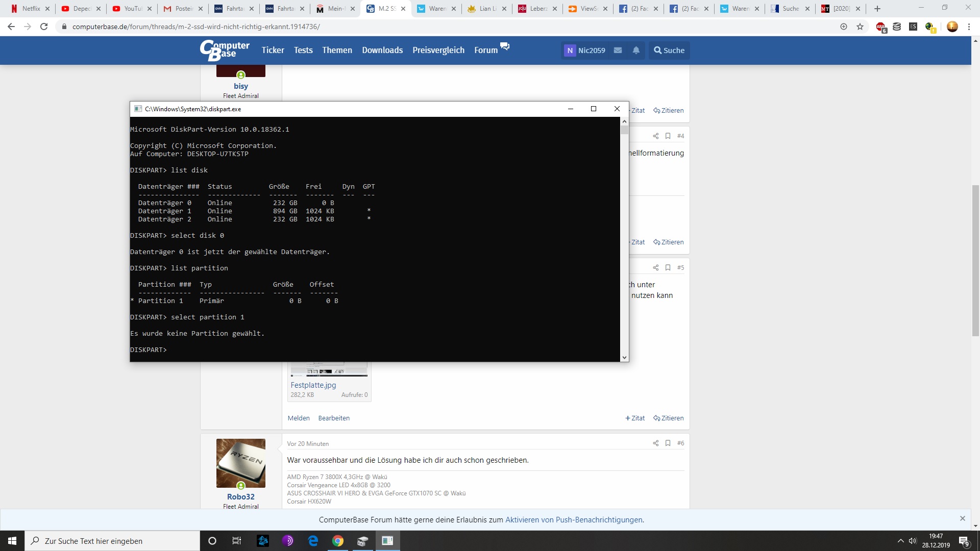Open the new tab plus button
980x551 pixels.
(x=877, y=9)
